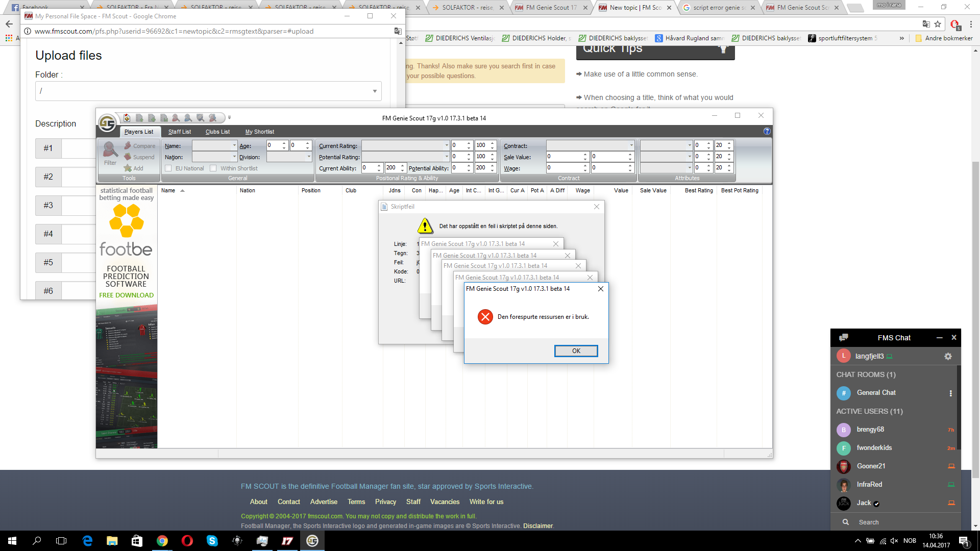This screenshot has width=980, height=551.
Task: Click the Suspend icon in Tools
Action: [128, 157]
